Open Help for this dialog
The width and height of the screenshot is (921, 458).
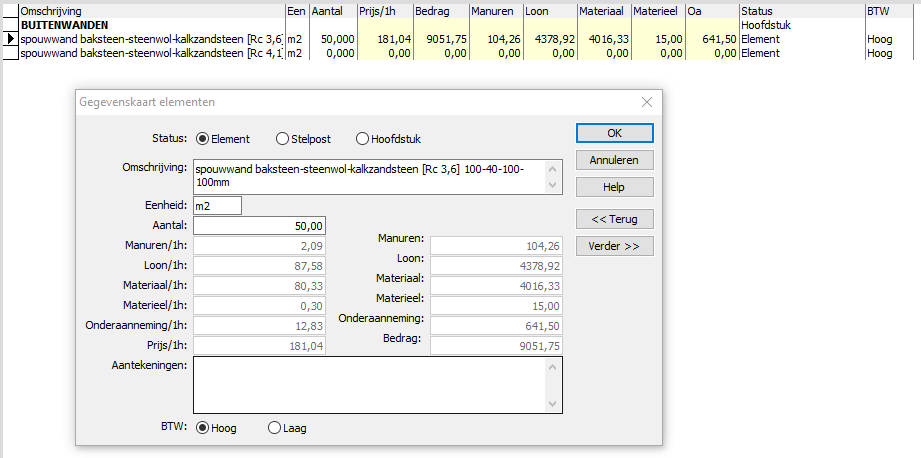pyautogui.click(x=614, y=187)
